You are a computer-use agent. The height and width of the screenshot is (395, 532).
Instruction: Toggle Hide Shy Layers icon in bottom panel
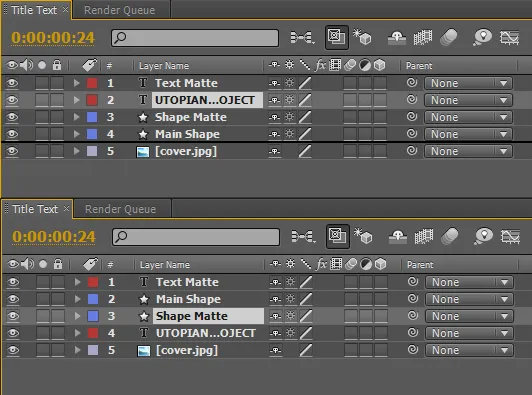pos(398,236)
